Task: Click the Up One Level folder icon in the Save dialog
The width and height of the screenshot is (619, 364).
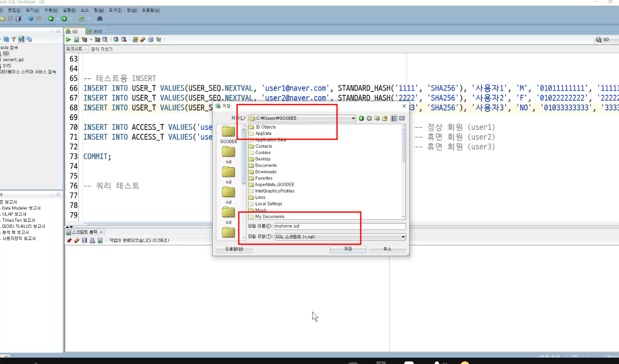Action: pyautogui.click(x=376, y=118)
